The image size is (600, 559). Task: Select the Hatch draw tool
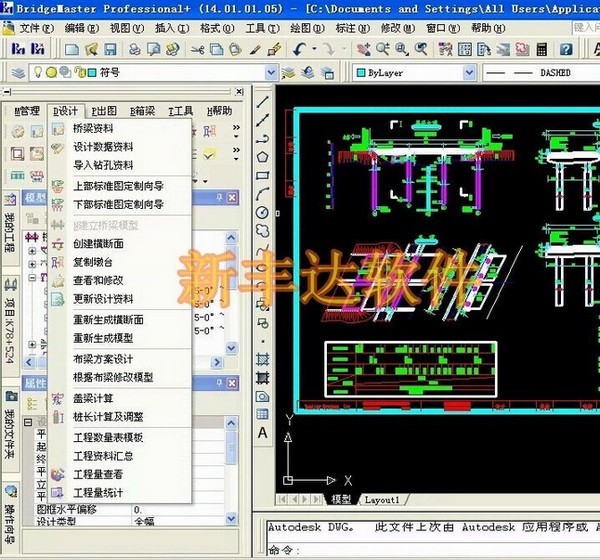click(x=262, y=359)
